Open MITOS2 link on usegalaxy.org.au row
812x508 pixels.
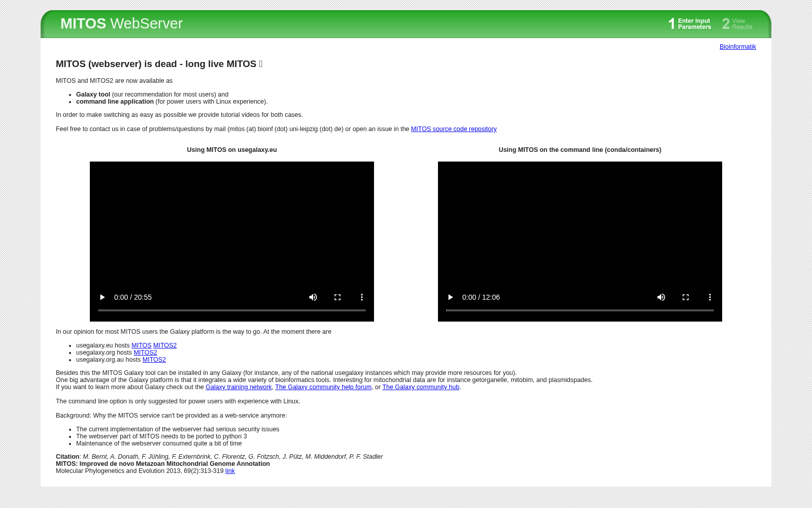click(154, 360)
